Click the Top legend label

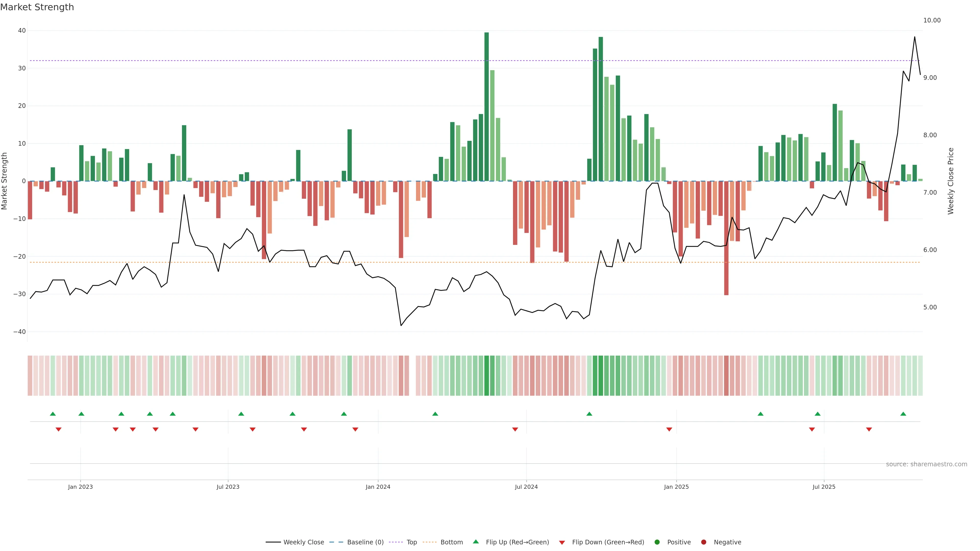pos(412,542)
